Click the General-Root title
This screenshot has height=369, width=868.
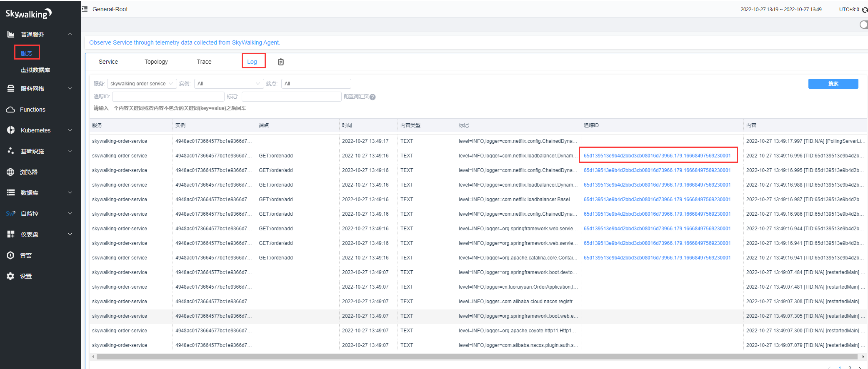tap(110, 9)
